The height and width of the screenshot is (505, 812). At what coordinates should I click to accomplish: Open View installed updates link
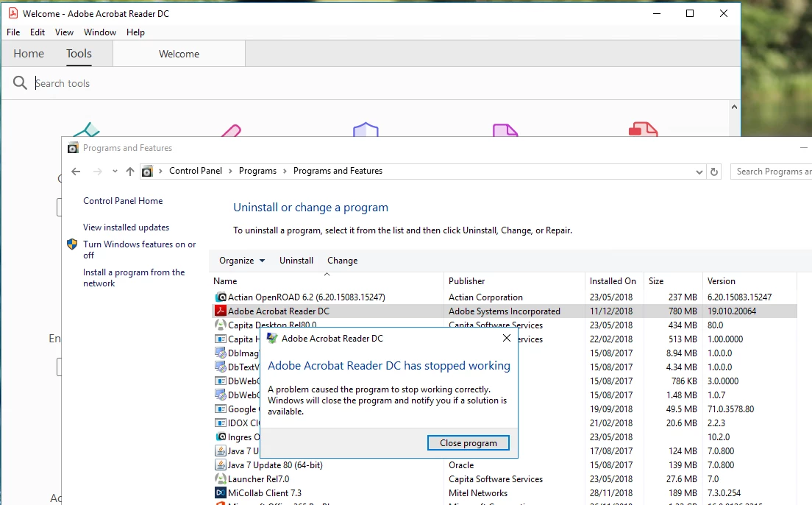pyautogui.click(x=126, y=227)
